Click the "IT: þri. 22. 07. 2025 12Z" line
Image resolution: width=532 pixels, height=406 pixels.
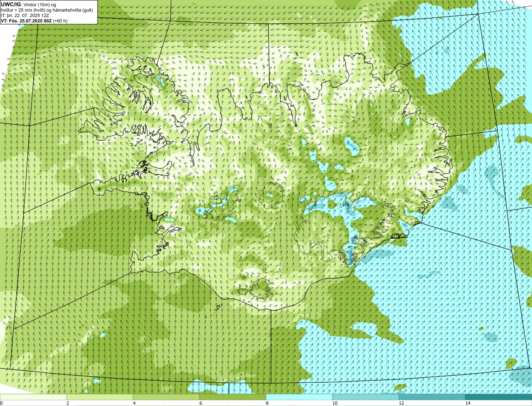(26, 15)
